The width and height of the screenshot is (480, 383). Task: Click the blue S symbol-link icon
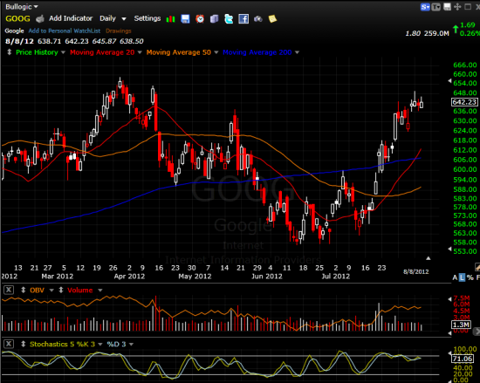[x=425, y=7]
